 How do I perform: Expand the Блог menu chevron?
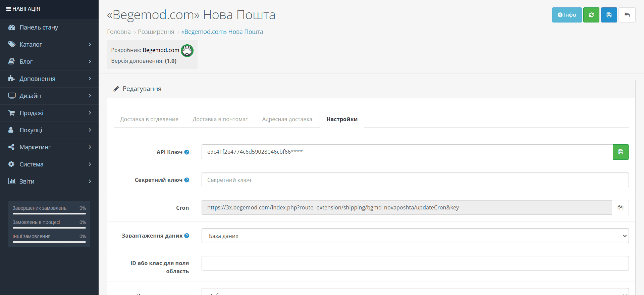pyautogui.click(x=90, y=61)
